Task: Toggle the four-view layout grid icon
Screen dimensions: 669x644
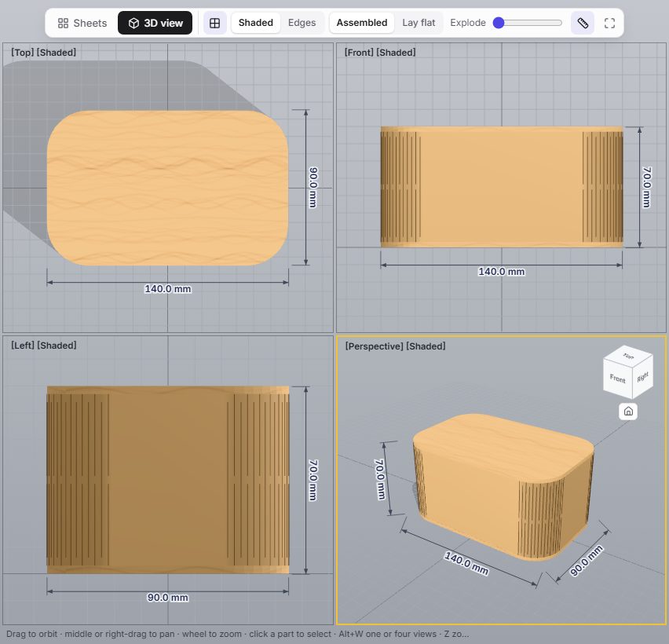Action: pyautogui.click(x=215, y=23)
